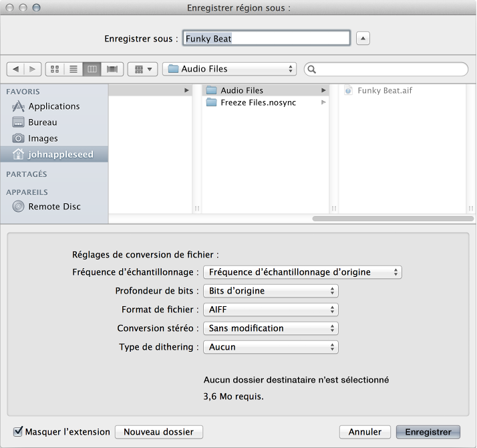The image size is (477, 448).
Task: Select the Freeze Files.nosync folder
Action: click(258, 102)
